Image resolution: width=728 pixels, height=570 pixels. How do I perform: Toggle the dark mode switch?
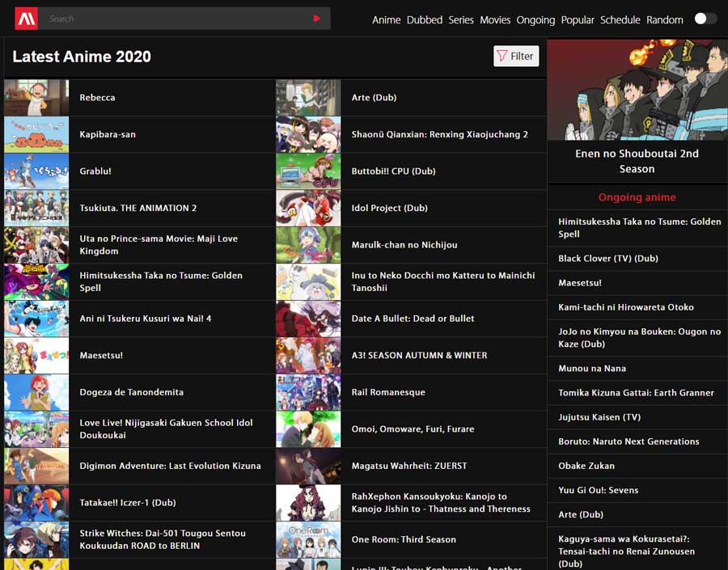705,19
